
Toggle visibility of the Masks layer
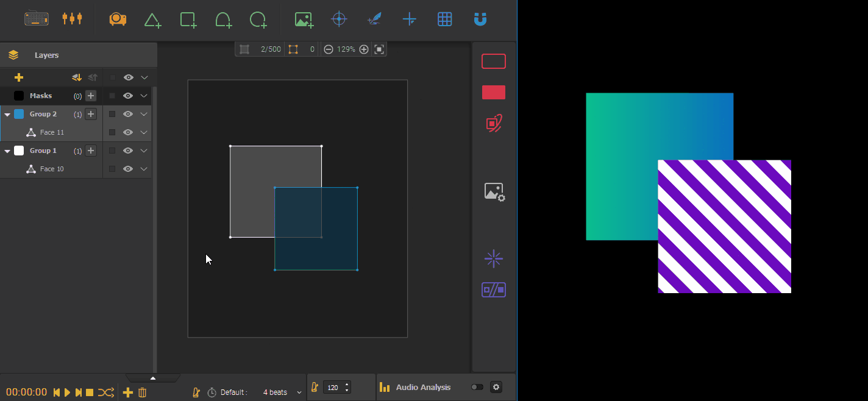point(128,96)
